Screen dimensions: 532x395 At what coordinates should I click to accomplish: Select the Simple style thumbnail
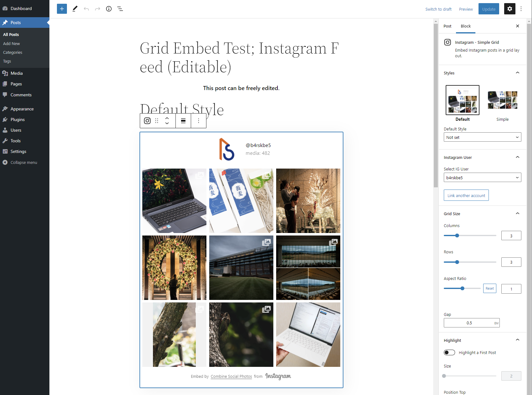click(503, 100)
